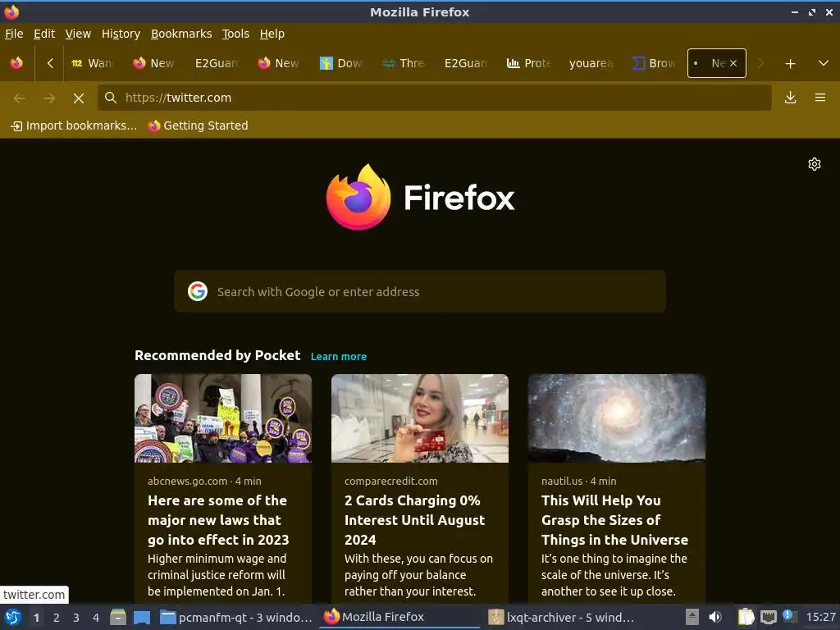
Task: Switch to the Wan tab
Action: (x=94, y=63)
